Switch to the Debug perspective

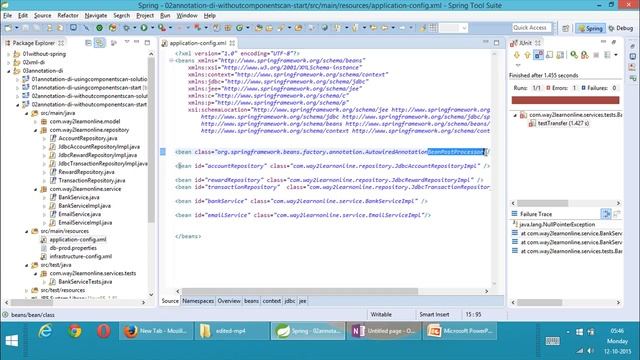coord(620,28)
